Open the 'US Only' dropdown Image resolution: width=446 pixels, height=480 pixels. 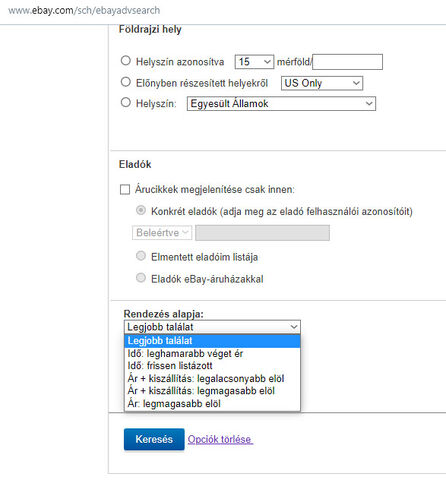(322, 83)
